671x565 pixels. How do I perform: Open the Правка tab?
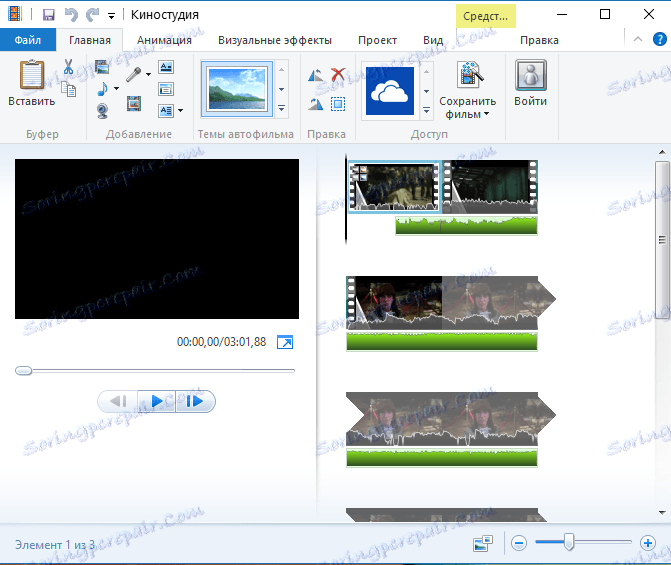539,40
